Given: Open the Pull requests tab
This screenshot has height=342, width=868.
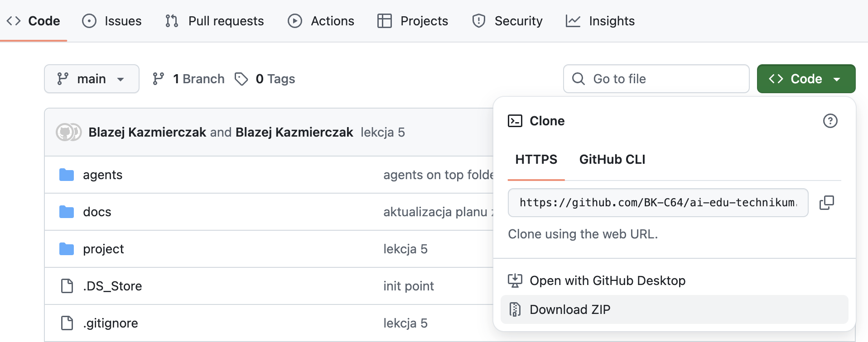Looking at the screenshot, I should pos(215,21).
